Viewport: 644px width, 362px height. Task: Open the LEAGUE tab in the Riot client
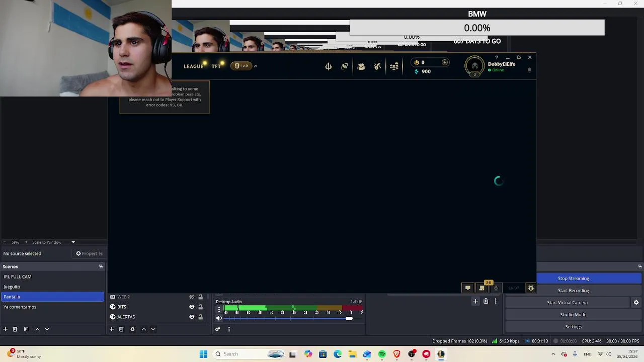pyautogui.click(x=193, y=66)
